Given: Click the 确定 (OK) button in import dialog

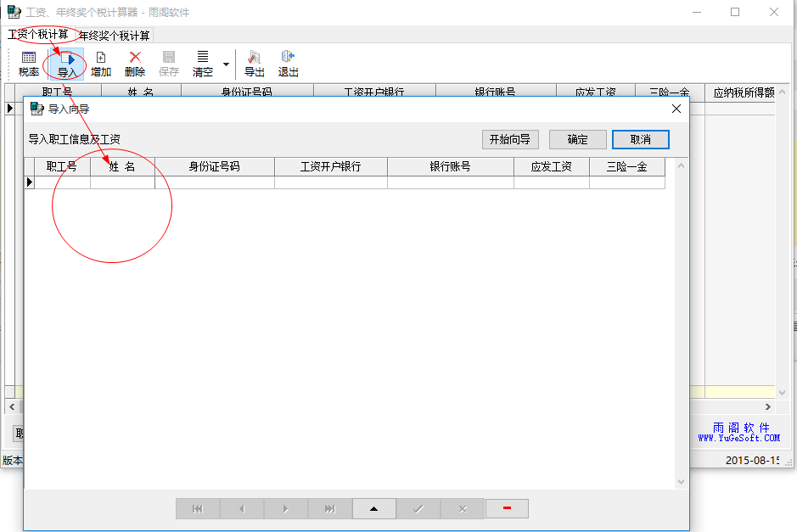Looking at the screenshot, I should (577, 139).
